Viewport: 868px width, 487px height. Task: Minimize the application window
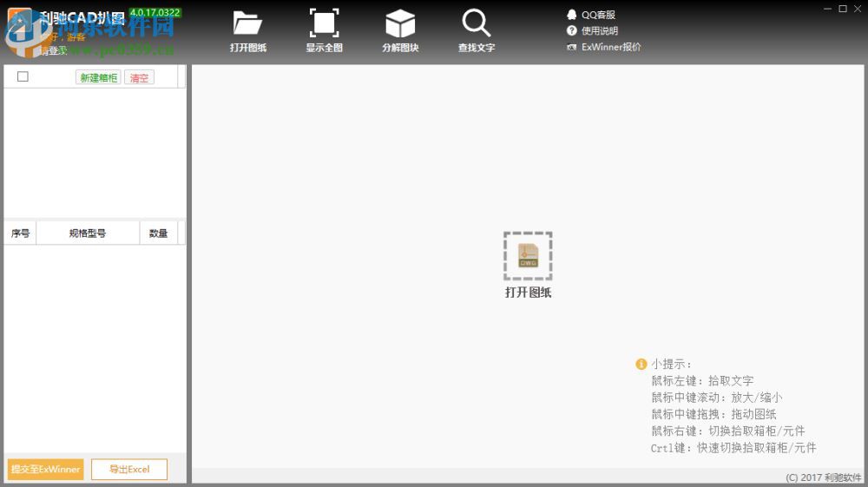pos(827,9)
